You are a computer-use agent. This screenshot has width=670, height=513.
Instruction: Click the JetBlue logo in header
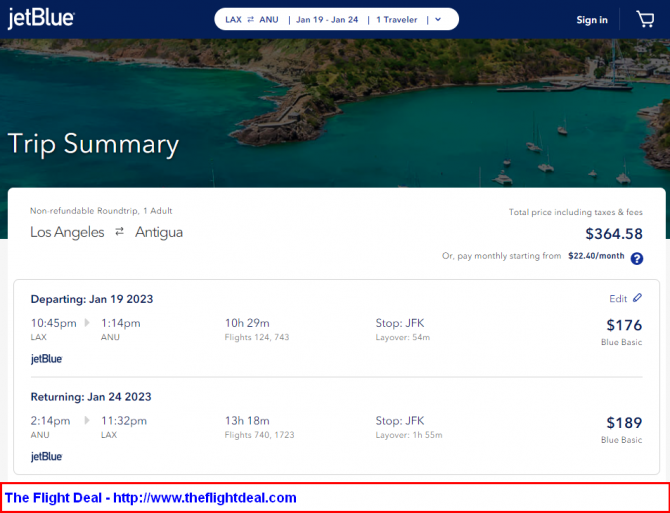tap(41, 19)
